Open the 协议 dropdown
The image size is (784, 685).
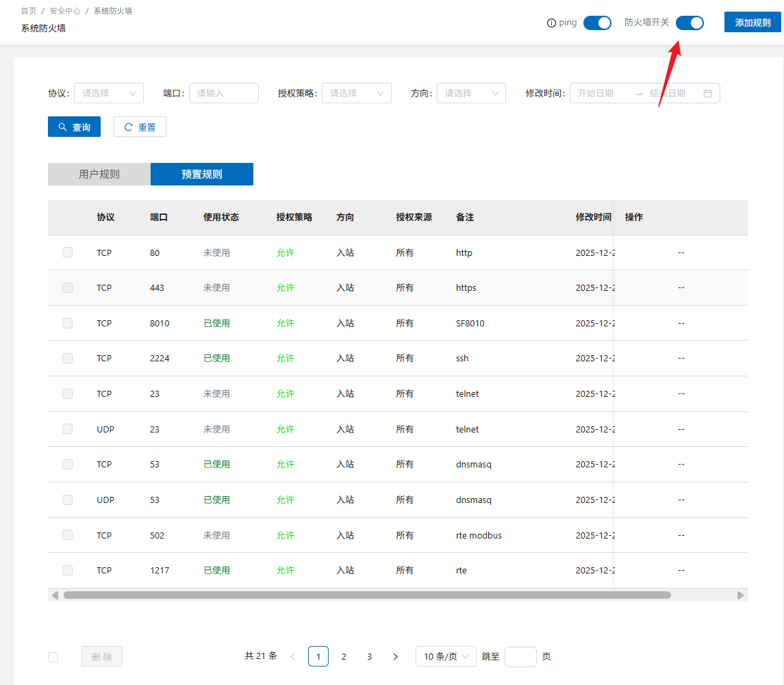pyautogui.click(x=108, y=93)
